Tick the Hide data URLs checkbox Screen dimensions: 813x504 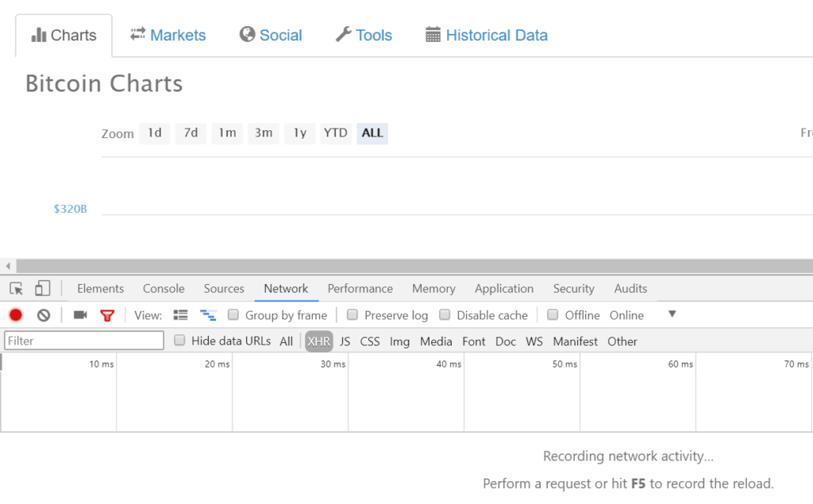[179, 340]
